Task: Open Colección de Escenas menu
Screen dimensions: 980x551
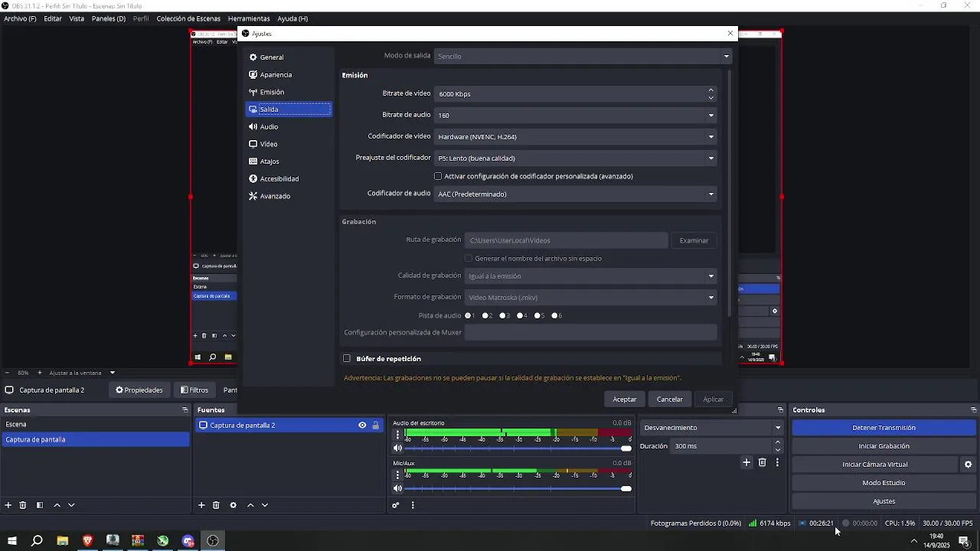Action: pos(188,18)
